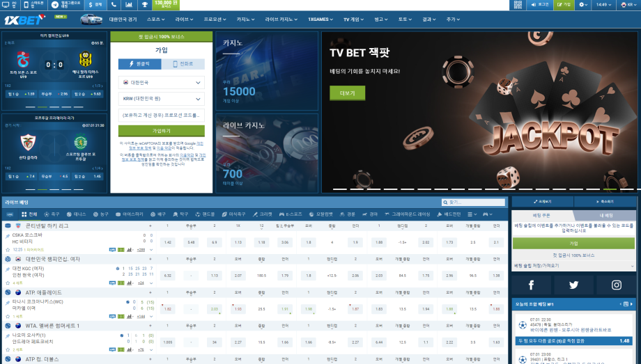
Task: Click 더보기 on TV BET jackpot banner
Action: click(x=348, y=93)
